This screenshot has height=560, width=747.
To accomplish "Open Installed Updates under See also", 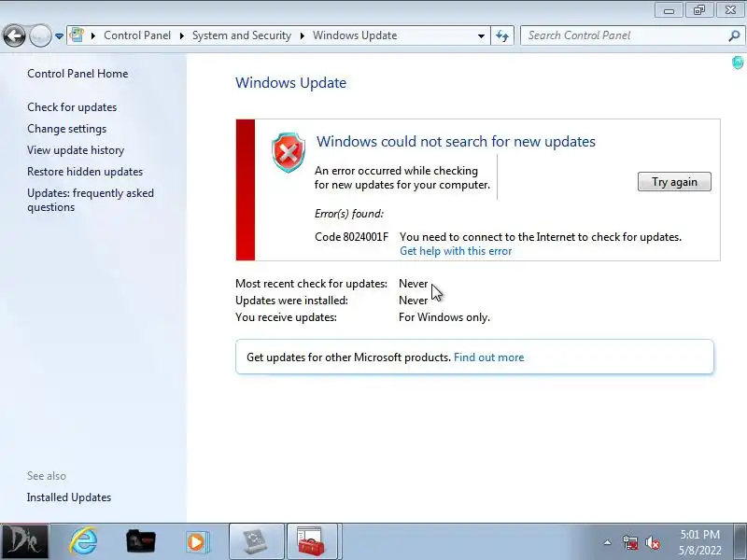I will click(x=69, y=497).
